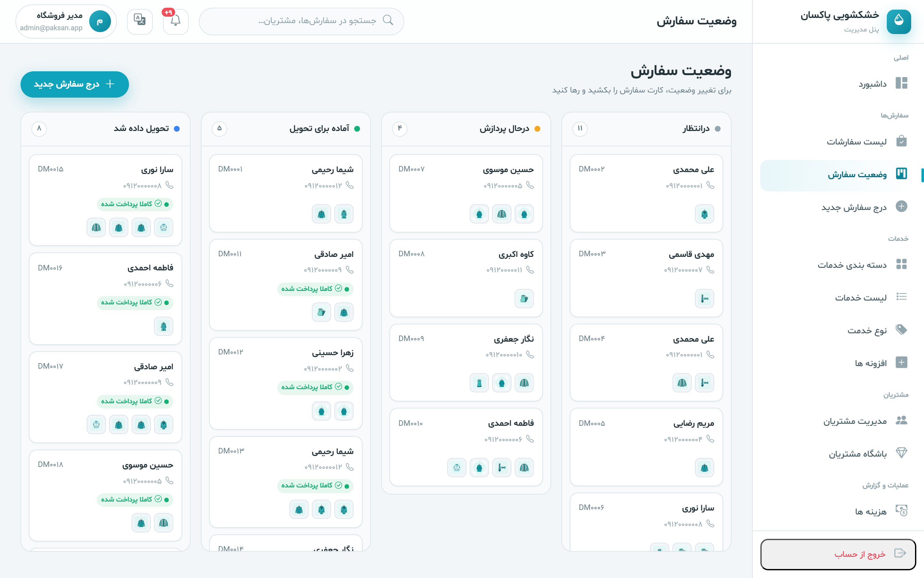Click the garment icon on DM0008 card

coord(524,299)
